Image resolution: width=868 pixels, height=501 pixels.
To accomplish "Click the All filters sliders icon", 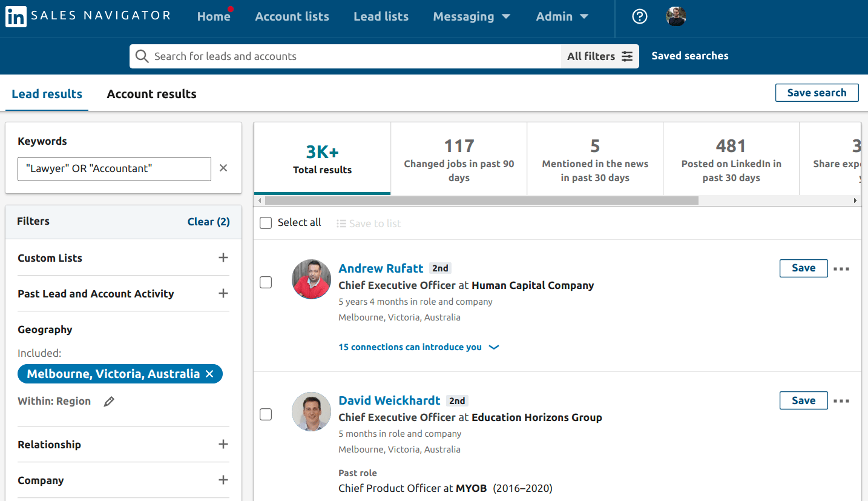I will point(626,56).
